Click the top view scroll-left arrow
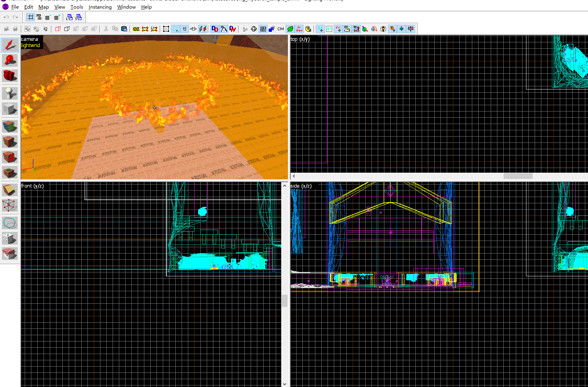This screenshot has height=387, width=588. 294,176
